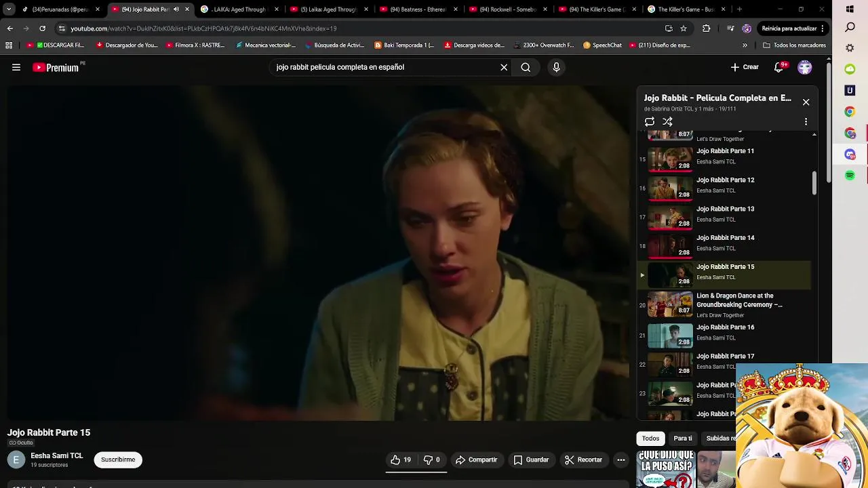
Task: Open the Filmora X : RASTRE... bookmark
Action: pos(195,45)
